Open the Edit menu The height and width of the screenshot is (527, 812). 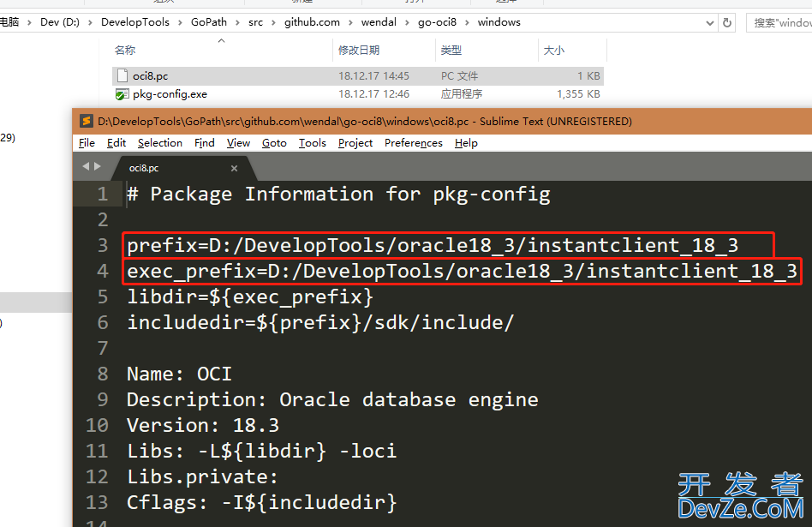click(x=116, y=143)
